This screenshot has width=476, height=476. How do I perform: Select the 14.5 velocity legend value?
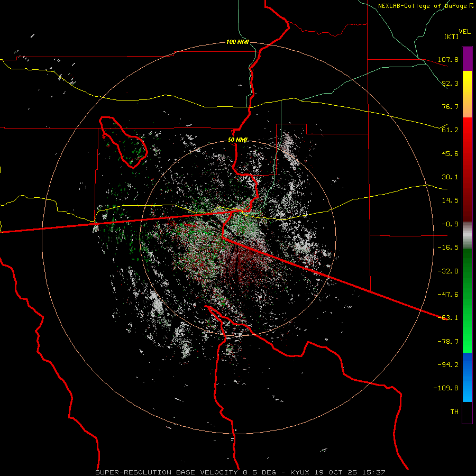tap(450, 200)
